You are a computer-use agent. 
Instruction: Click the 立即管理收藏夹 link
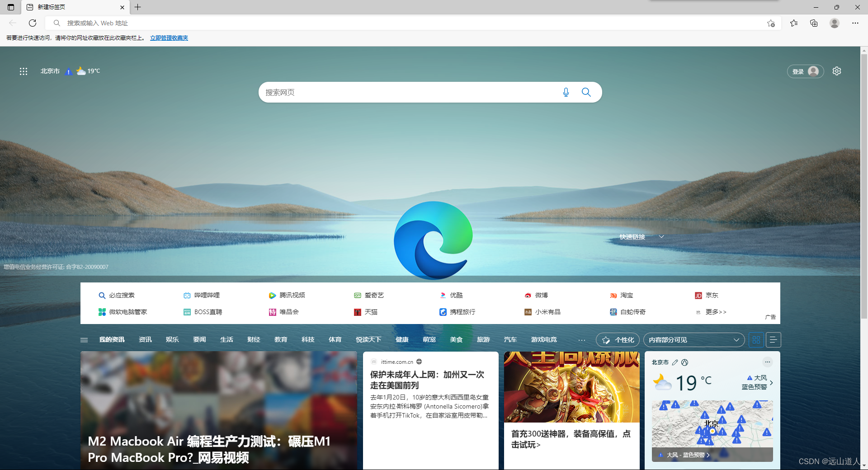[x=169, y=38]
